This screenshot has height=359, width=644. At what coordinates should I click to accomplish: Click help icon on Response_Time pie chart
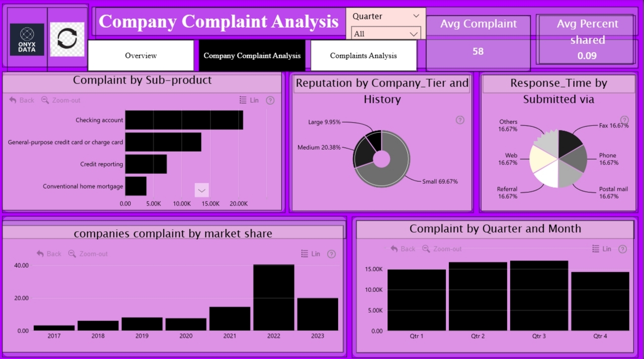point(624,120)
